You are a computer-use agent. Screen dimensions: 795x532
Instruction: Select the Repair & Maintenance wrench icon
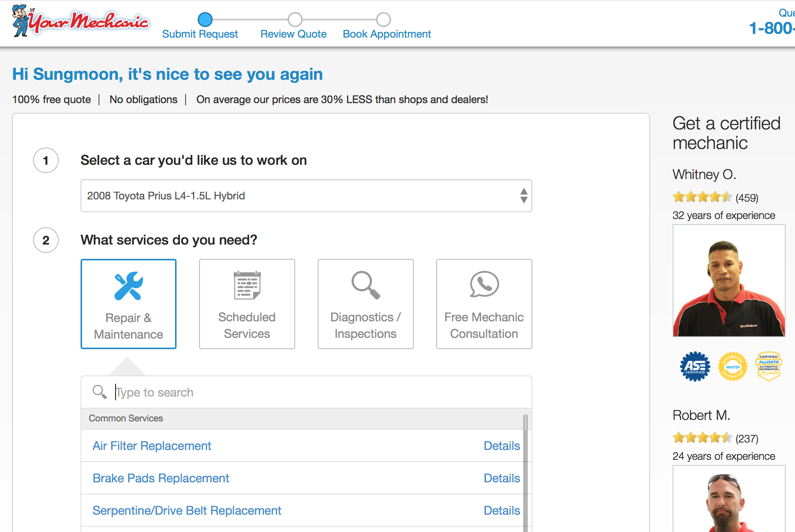coord(128,286)
